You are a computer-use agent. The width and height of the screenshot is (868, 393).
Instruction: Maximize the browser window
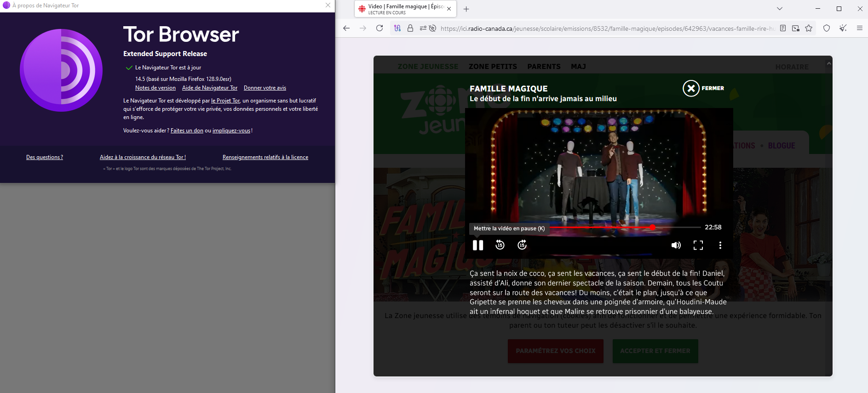coord(839,9)
